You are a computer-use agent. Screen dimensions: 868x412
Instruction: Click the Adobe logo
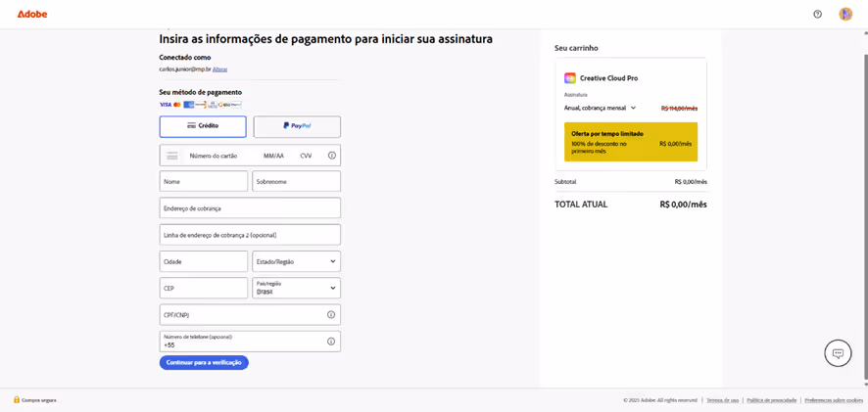point(32,14)
